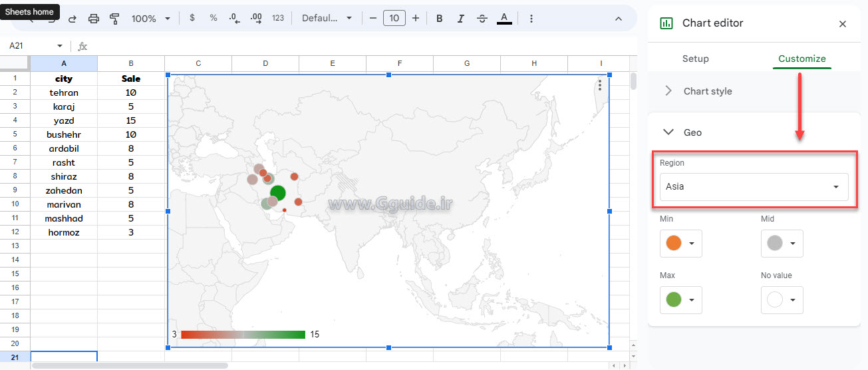Click the cell containing 'yazd'
Image resolution: width=868 pixels, height=370 pixels.
64,120
